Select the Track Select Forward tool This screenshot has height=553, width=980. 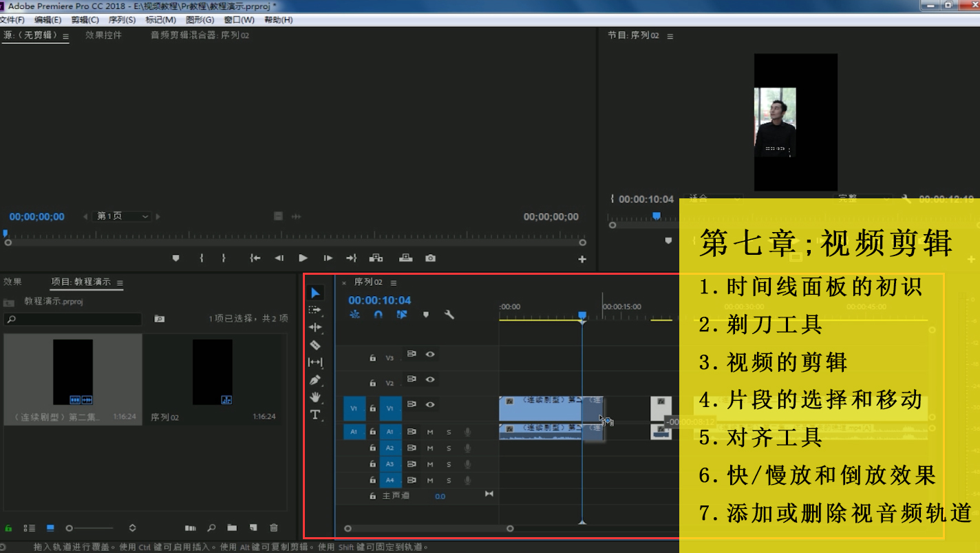click(x=315, y=310)
